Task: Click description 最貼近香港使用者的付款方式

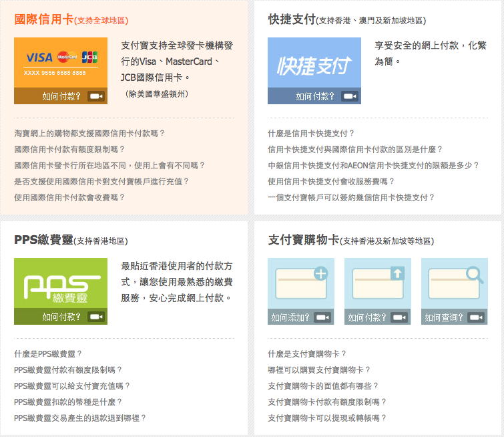Action: click(x=177, y=282)
